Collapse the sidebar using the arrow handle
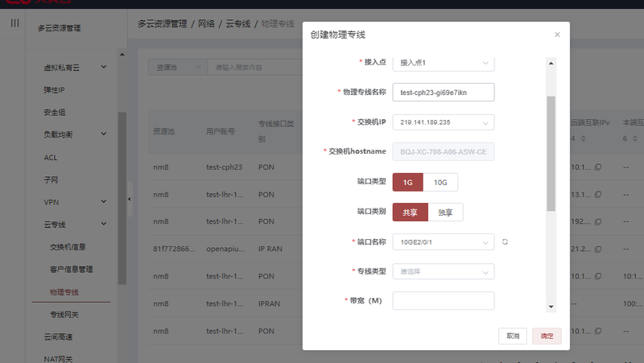The image size is (644, 363). click(130, 200)
